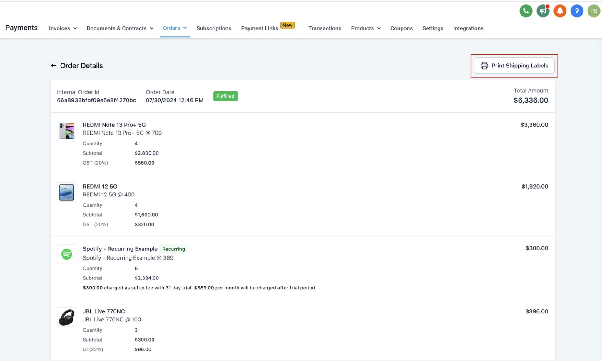Select the order date value
This screenshot has height=361, width=602.
[x=174, y=100]
